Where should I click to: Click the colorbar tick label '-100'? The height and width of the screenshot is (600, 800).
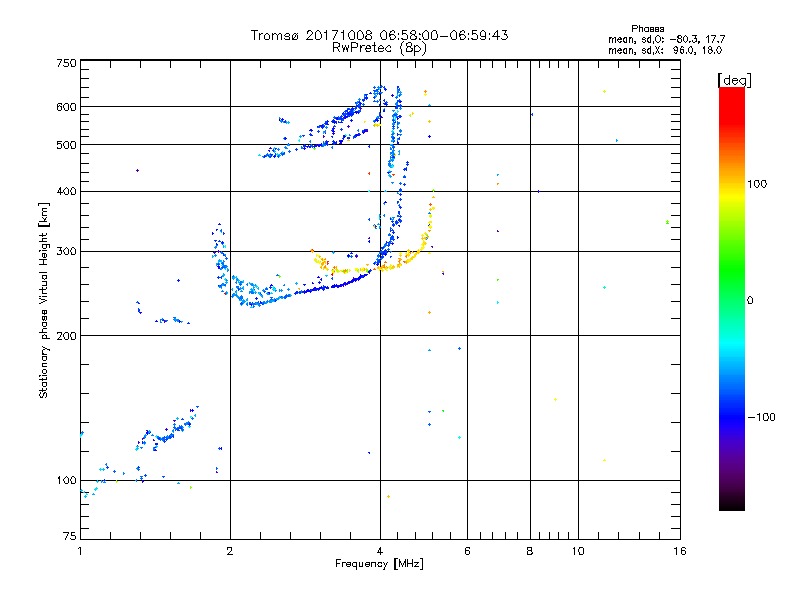pyautogui.click(x=761, y=417)
